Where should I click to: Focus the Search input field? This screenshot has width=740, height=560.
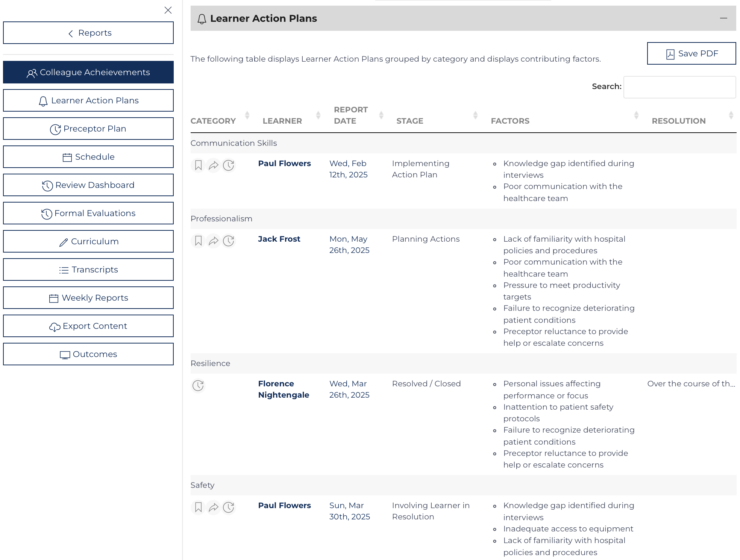[679, 87]
